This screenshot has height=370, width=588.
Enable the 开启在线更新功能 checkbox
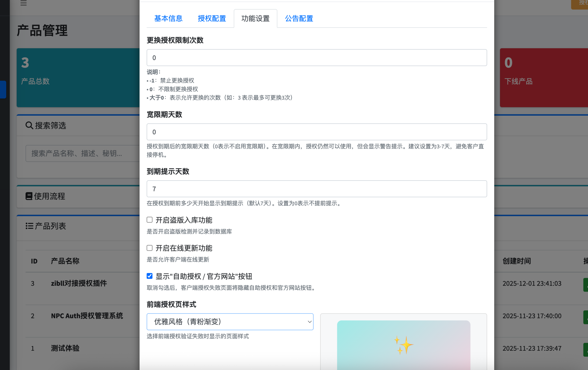click(x=150, y=248)
